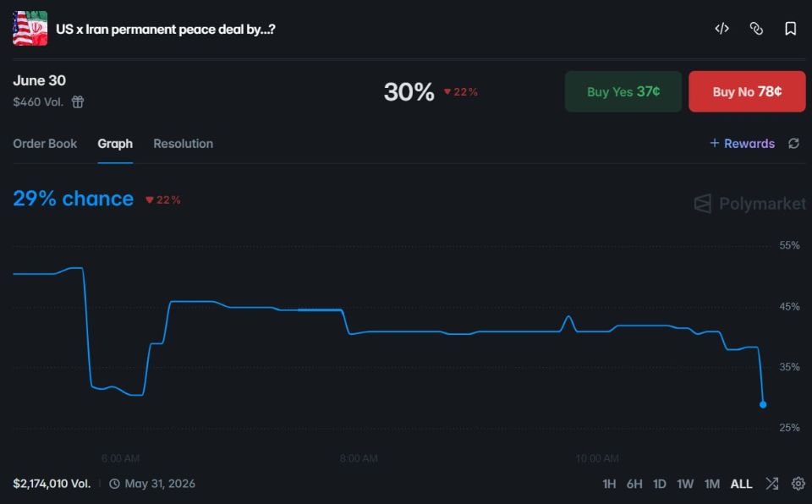The image size is (812, 504).
Task: Click the gift rewards icon beside volume
Action: coord(78,102)
